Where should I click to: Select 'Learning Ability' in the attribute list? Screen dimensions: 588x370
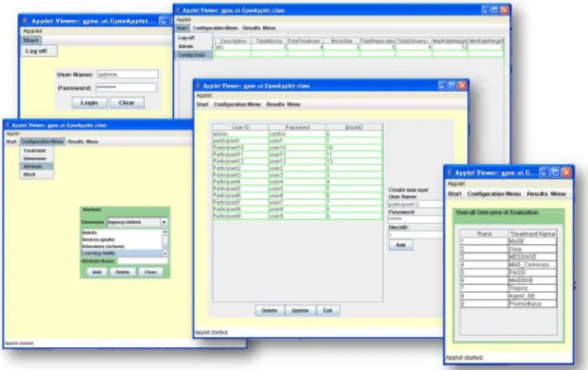pos(122,253)
